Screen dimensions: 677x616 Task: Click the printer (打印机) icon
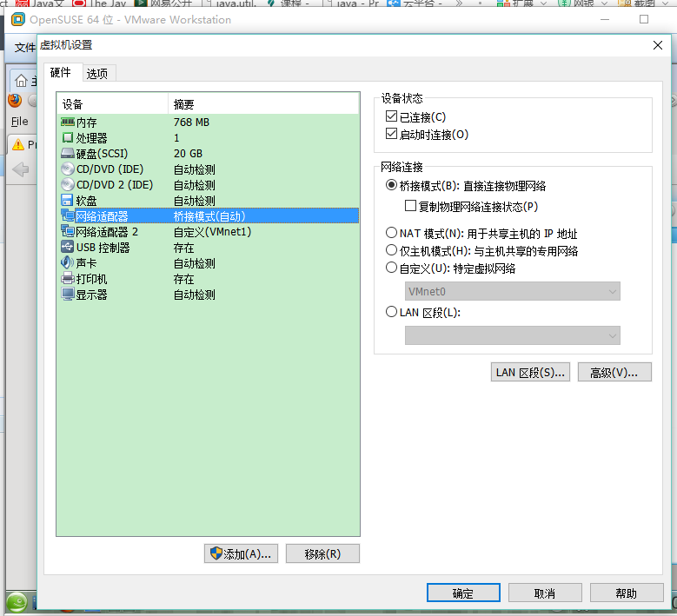pos(68,278)
